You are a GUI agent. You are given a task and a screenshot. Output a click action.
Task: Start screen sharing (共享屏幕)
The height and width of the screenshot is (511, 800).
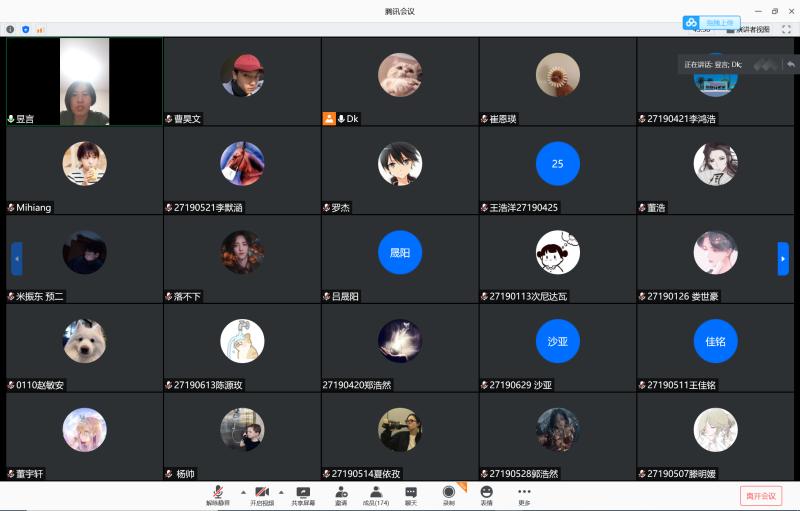(x=303, y=494)
